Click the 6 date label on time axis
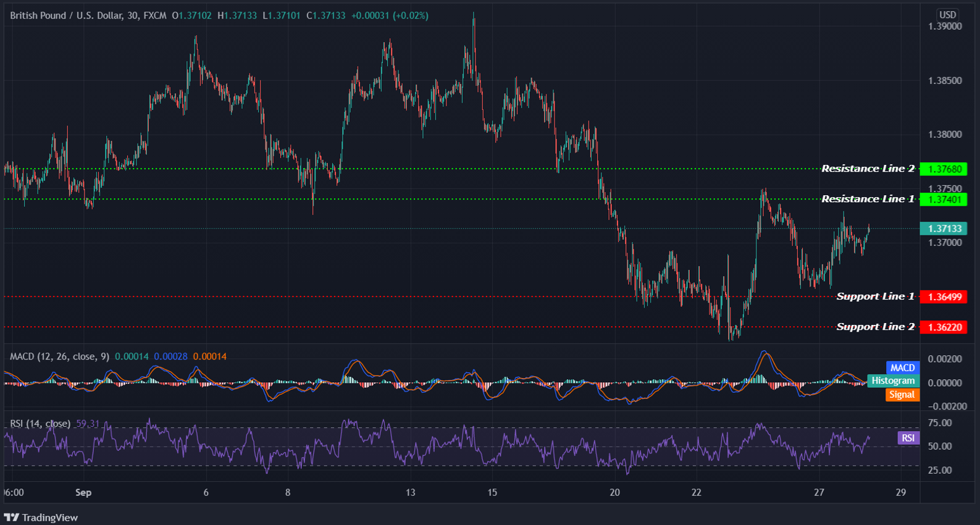Viewport: 980px width, 525px height. tap(206, 492)
